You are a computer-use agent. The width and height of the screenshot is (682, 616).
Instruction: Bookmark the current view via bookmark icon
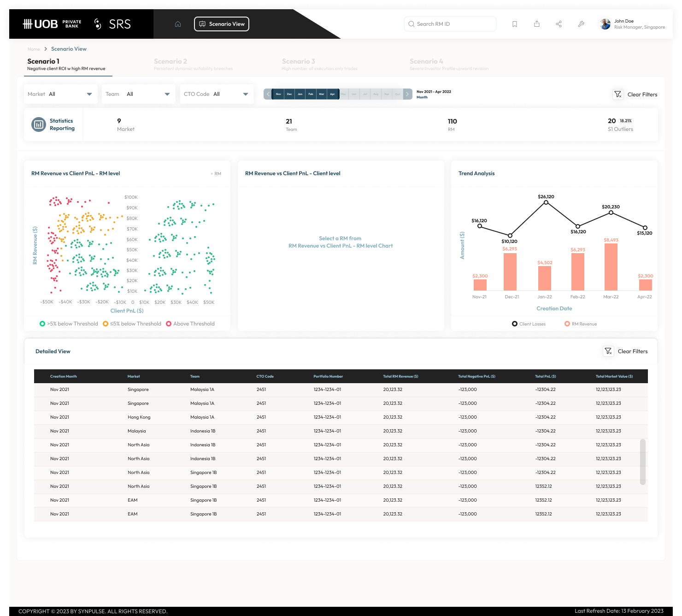click(515, 24)
